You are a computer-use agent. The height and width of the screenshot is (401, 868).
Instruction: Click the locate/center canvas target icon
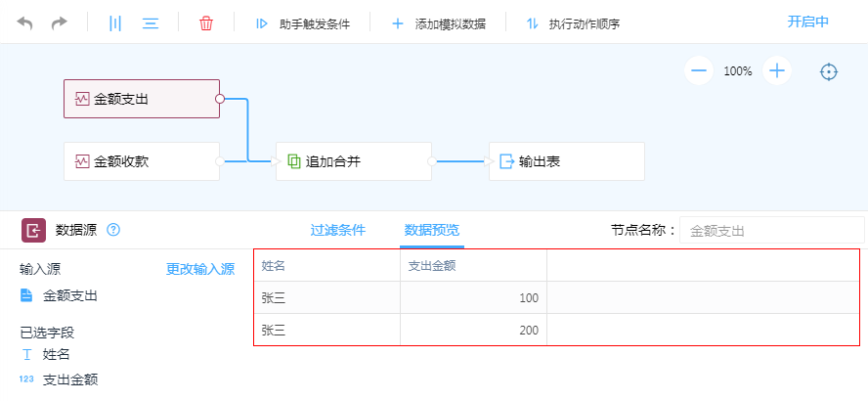pos(829,71)
